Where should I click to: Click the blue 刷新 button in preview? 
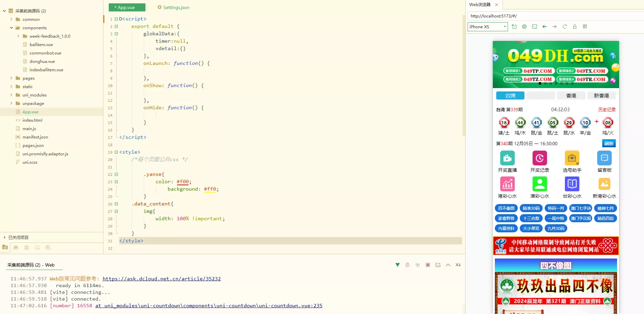click(609, 144)
